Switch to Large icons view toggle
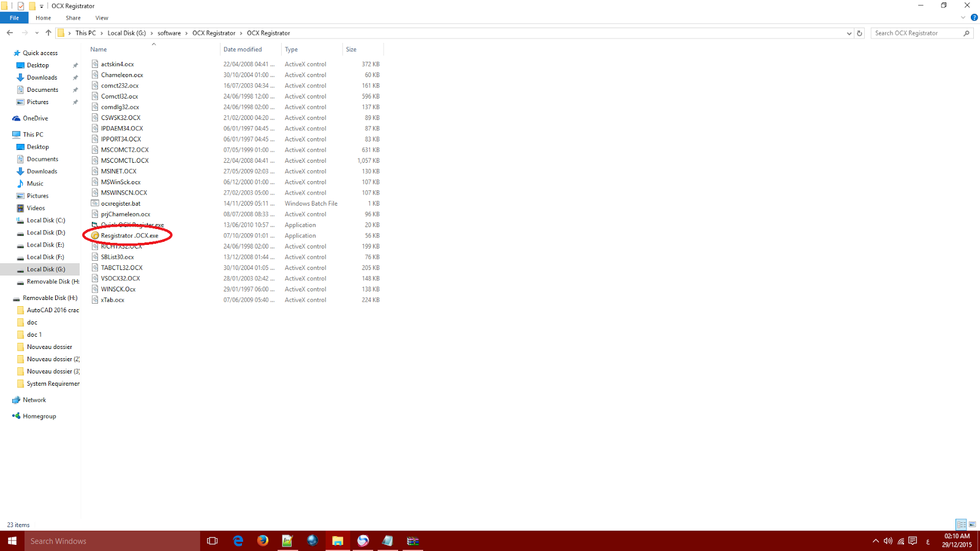Viewport: 980px width, 551px height. 972,525
